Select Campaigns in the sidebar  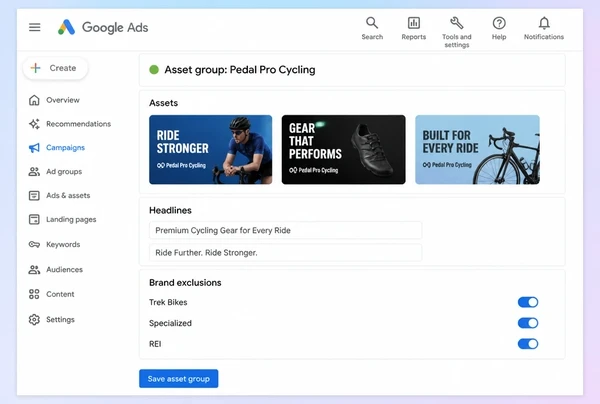(x=65, y=148)
